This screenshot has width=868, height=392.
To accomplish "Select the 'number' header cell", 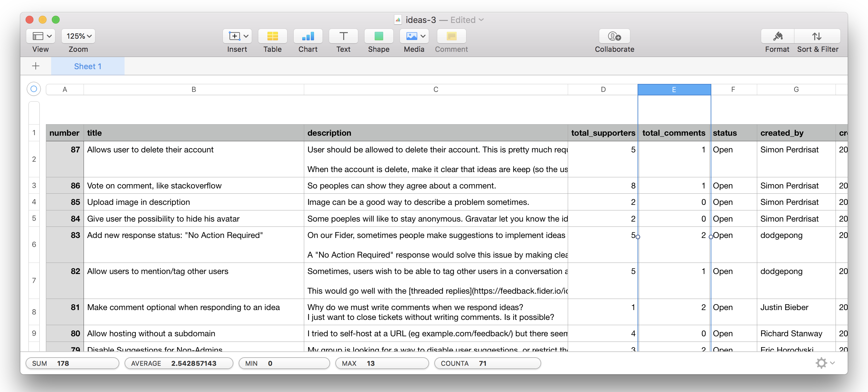I will (65, 133).
